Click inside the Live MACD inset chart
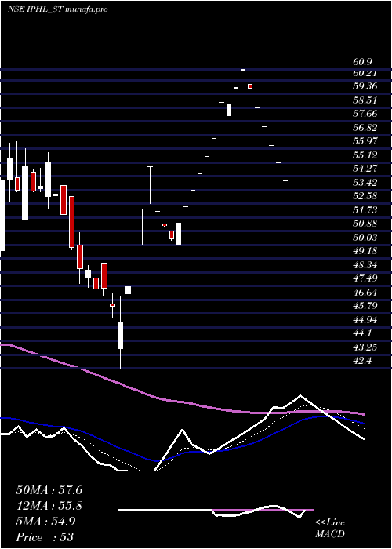Screen dimensions: 392x549 216,510
